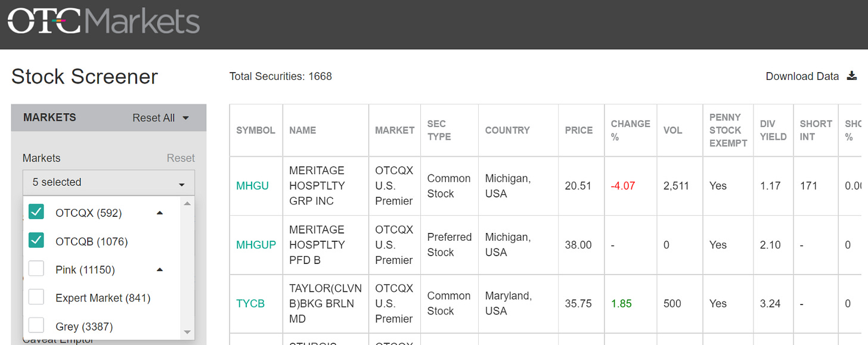Open the Reset All dropdown arrow

point(185,118)
